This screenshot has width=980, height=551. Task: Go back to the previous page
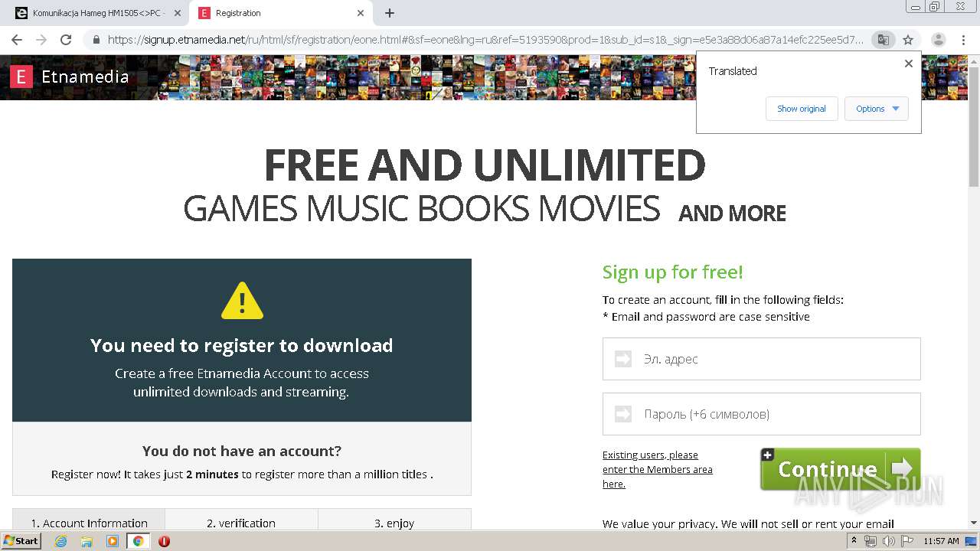tap(17, 40)
